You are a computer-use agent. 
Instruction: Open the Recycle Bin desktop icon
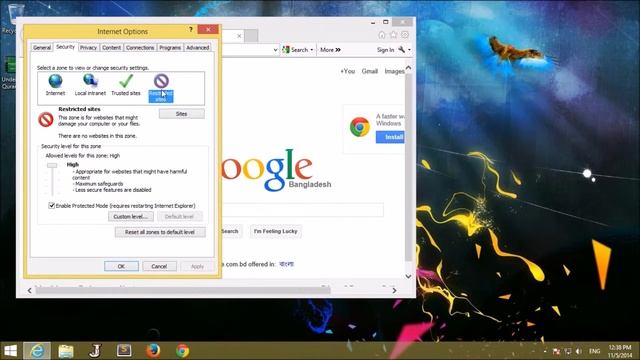(15, 14)
